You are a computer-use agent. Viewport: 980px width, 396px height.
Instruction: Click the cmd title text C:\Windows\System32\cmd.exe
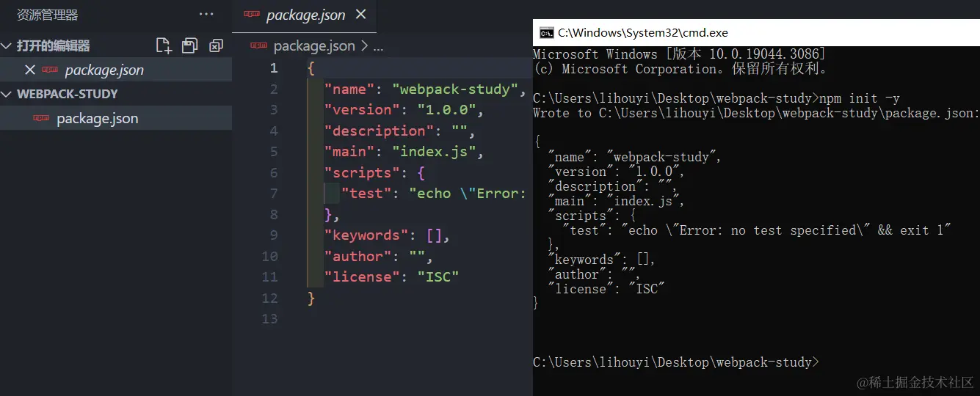(x=643, y=32)
